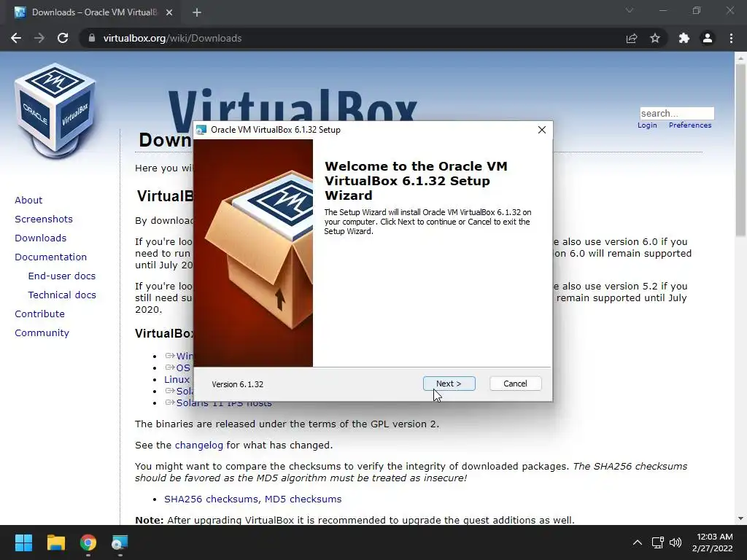This screenshot has width=747, height=560.
Task: Open Downloads in the site sidebar
Action: (x=41, y=238)
